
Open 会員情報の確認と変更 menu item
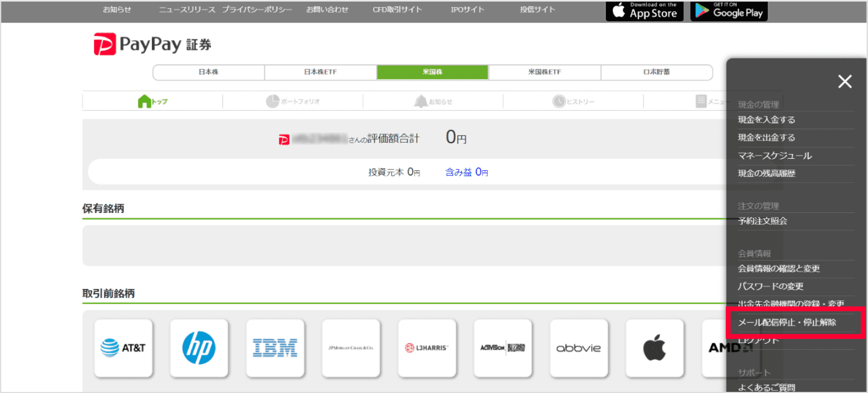click(778, 269)
